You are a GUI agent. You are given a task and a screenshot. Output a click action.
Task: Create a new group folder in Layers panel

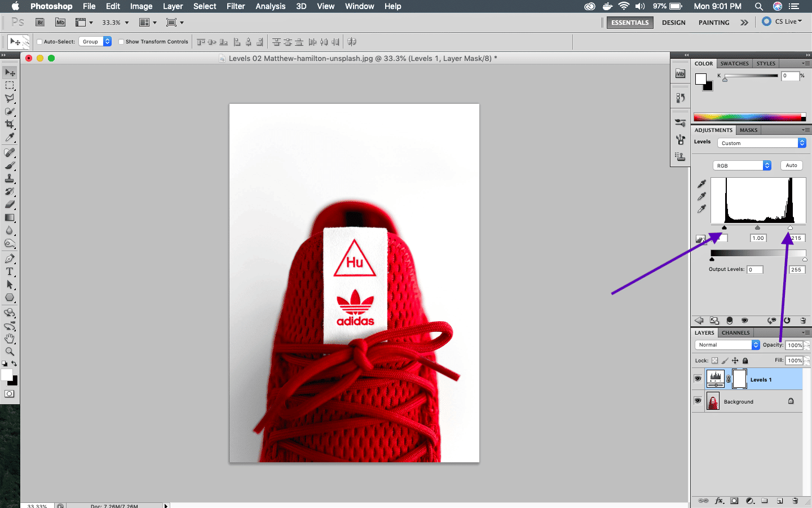pos(765,501)
